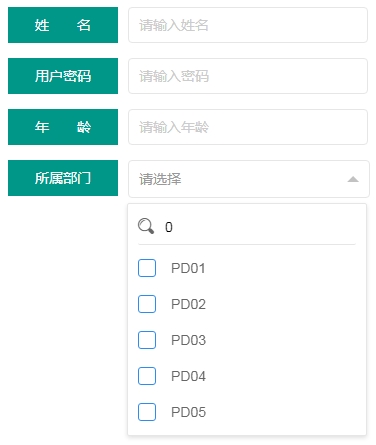Click the 年龄 green label
Screen dimensions: 376x445
[x=63, y=127]
